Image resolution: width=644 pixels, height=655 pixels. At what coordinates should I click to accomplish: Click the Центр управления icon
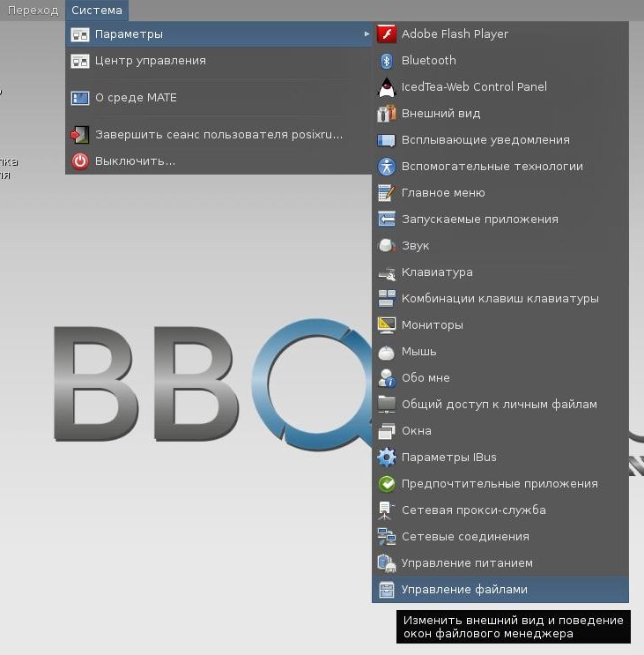pyautogui.click(x=80, y=61)
